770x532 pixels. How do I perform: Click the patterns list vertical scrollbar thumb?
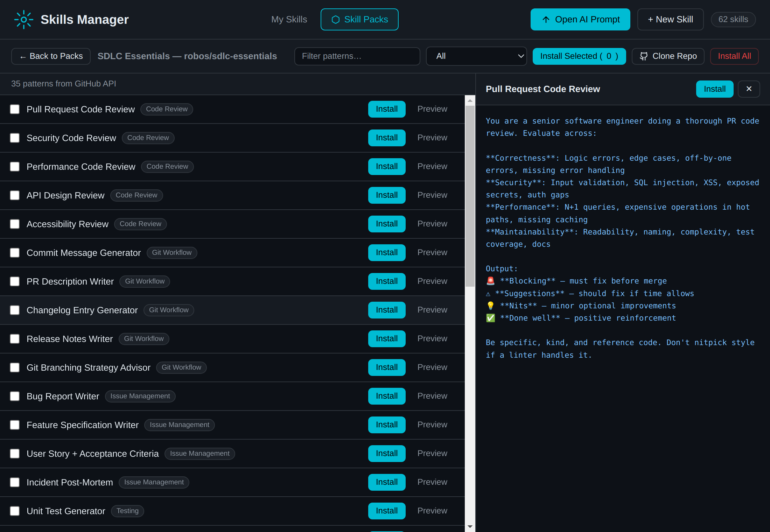470,196
